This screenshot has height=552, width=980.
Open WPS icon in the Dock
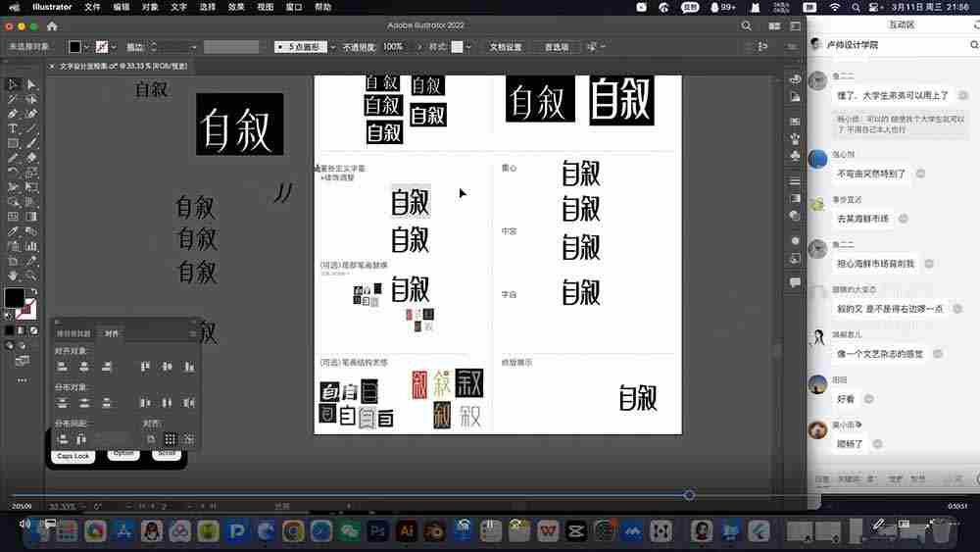(x=548, y=531)
